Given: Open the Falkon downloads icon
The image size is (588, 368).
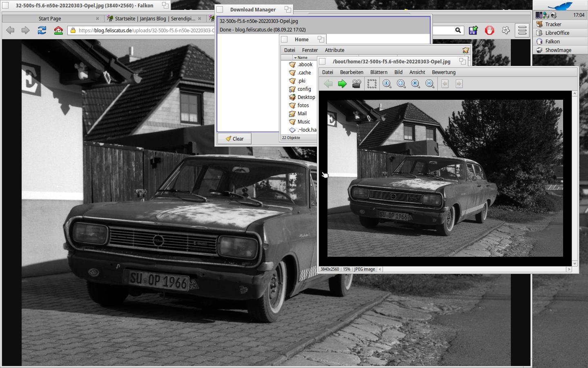Looking at the screenshot, I should (x=473, y=30).
